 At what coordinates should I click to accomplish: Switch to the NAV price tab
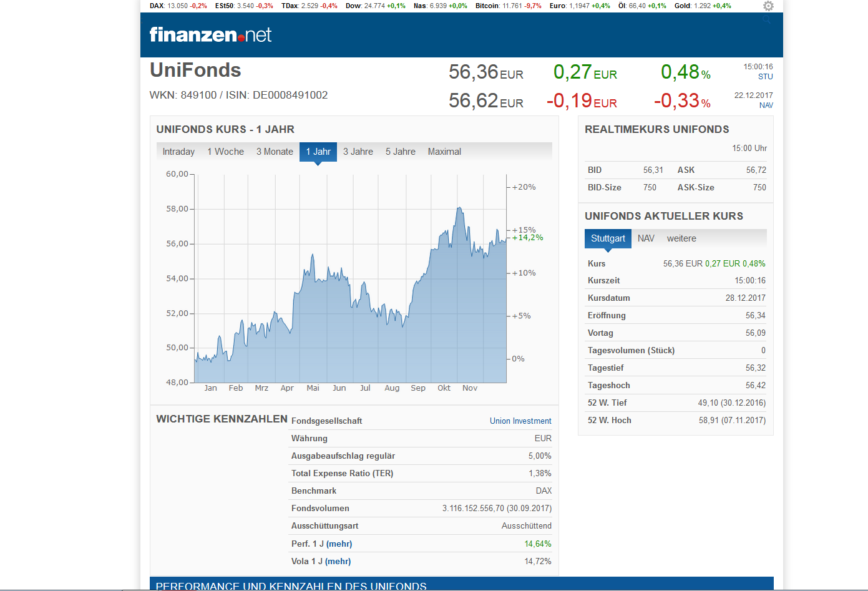[x=646, y=238]
